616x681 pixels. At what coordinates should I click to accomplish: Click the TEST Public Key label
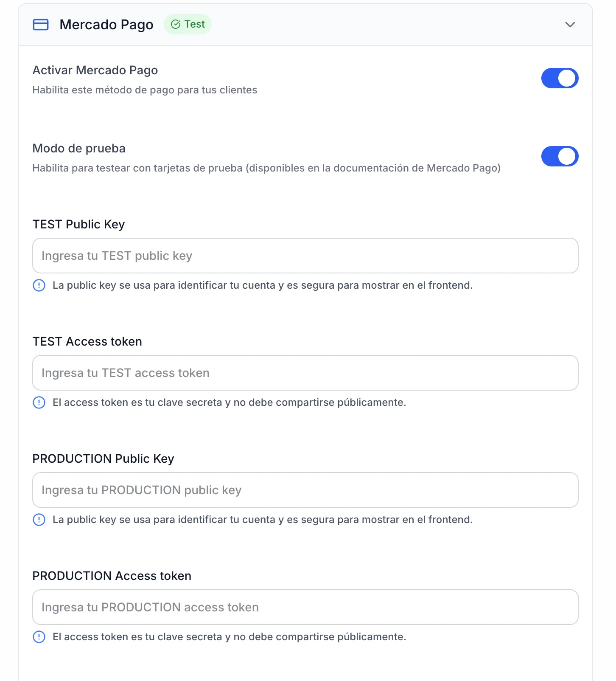78,224
